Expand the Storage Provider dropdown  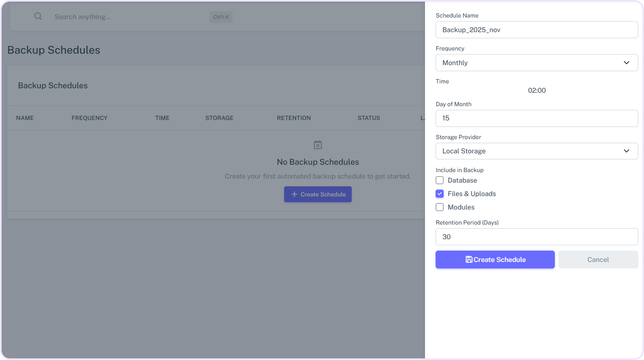[x=537, y=151]
